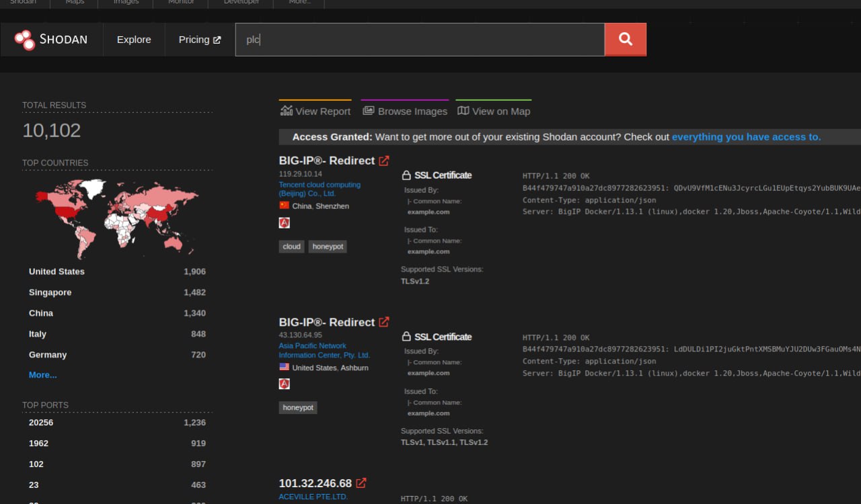Open the Explore menu item
Screen dimensions: 861x504
[134, 40]
